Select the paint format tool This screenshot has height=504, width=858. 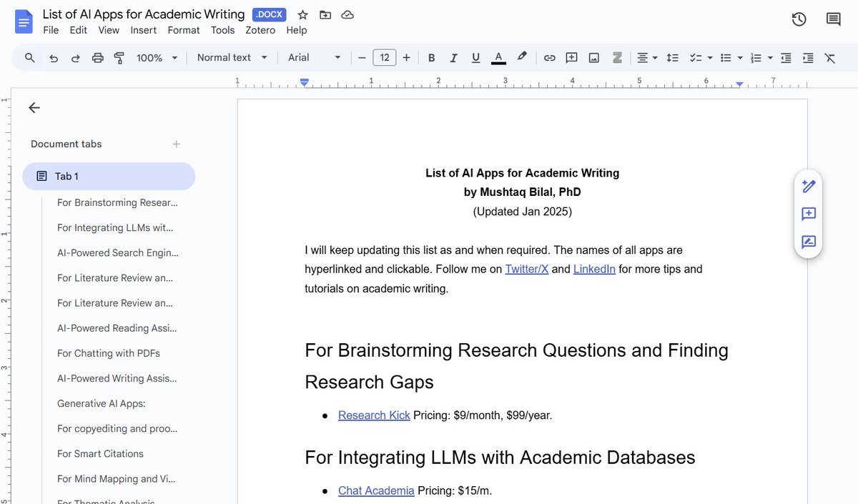point(119,58)
